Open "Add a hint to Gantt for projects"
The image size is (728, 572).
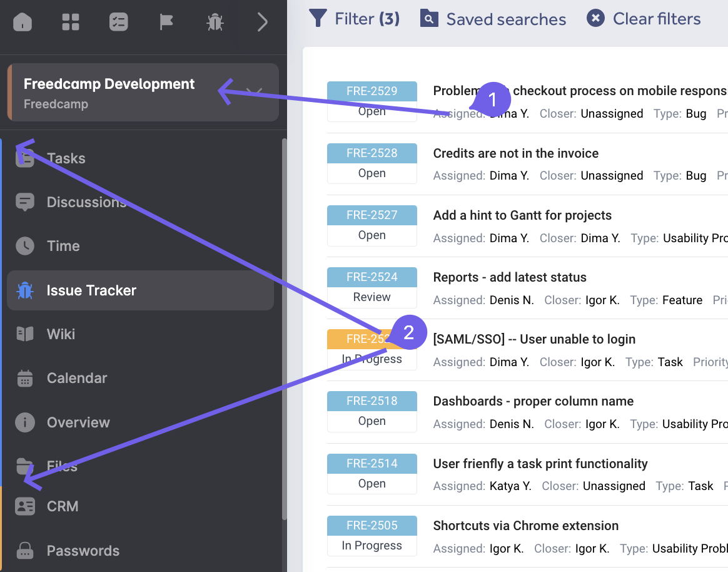tap(522, 215)
